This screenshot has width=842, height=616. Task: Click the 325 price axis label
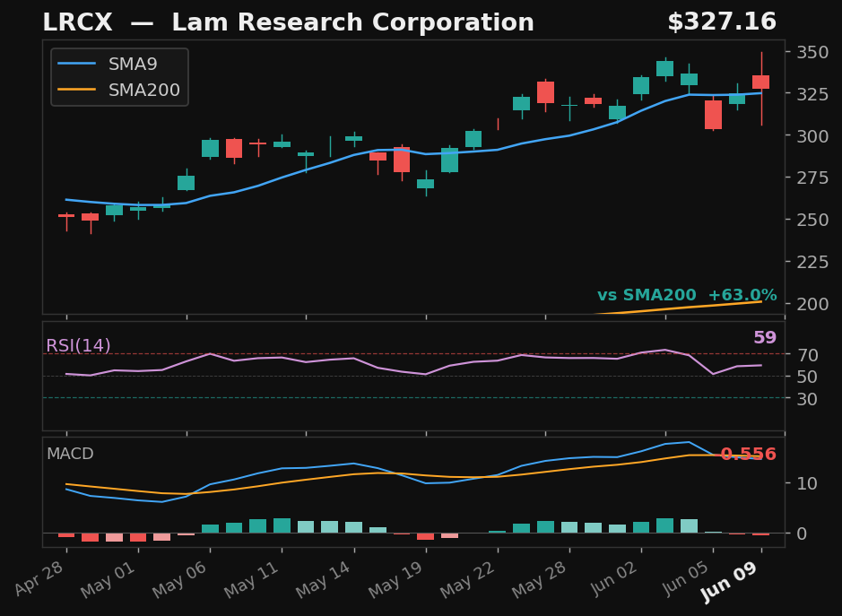[812, 94]
